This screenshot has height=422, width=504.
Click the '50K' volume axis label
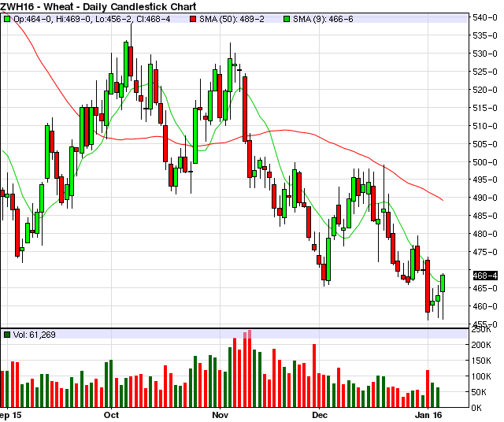pyautogui.click(x=481, y=392)
